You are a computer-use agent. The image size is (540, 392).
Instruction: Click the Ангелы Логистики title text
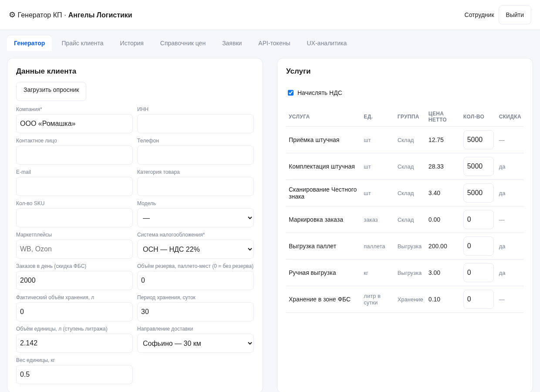pyautogui.click(x=100, y=15)
